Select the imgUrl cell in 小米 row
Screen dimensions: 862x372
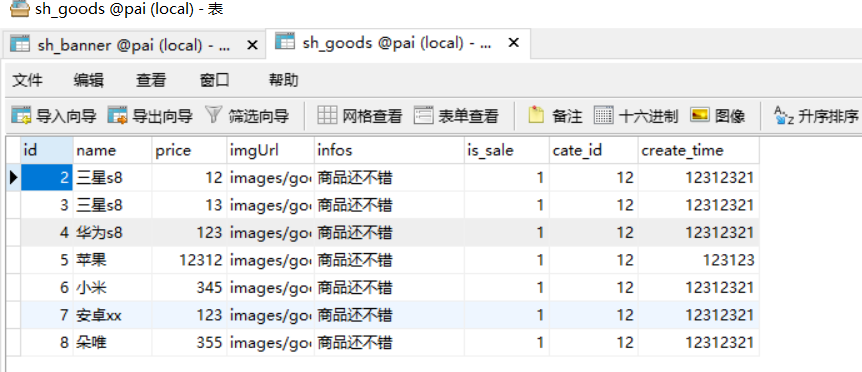270,287
